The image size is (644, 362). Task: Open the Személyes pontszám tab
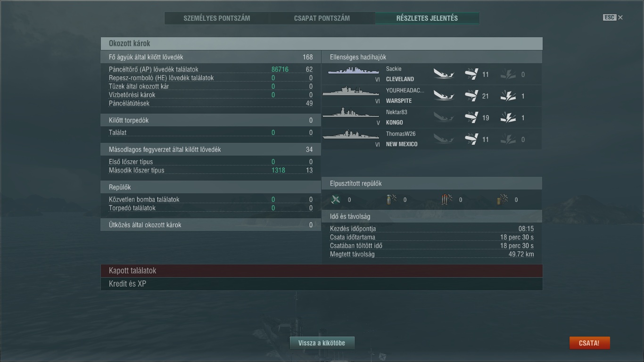tap(217, 18)
